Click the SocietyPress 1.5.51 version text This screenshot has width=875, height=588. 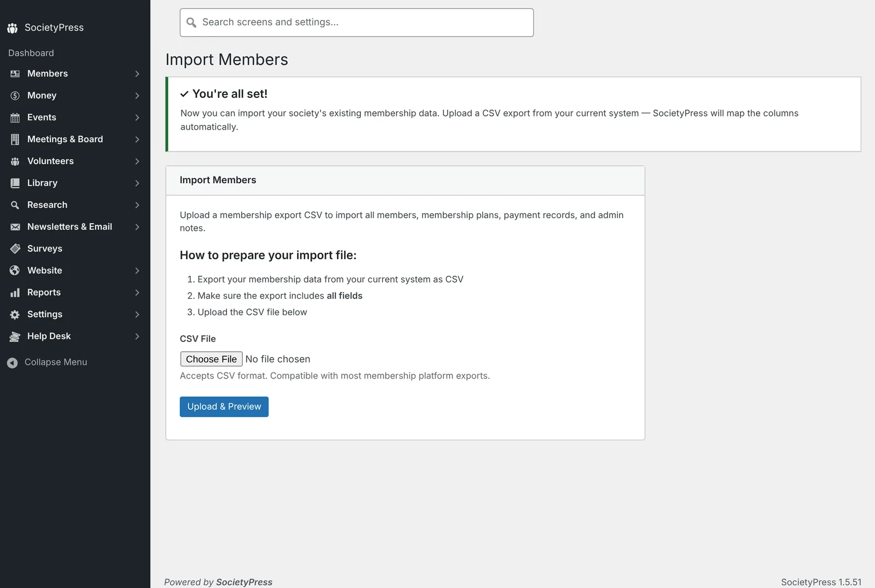pos(821,583)
